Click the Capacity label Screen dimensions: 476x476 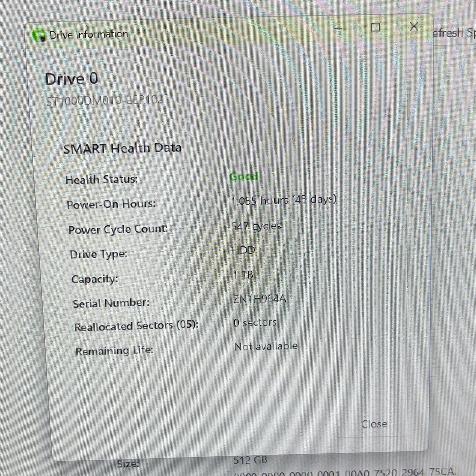[95, 279]
